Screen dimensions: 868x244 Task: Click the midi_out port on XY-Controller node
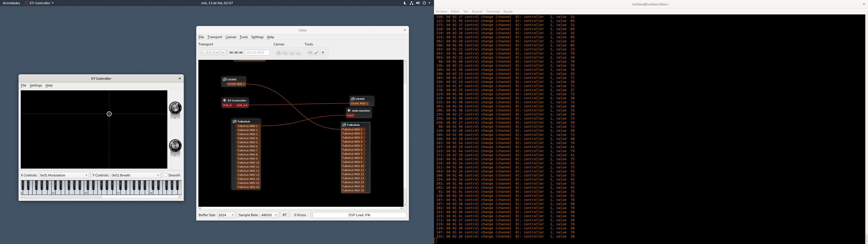242,105
